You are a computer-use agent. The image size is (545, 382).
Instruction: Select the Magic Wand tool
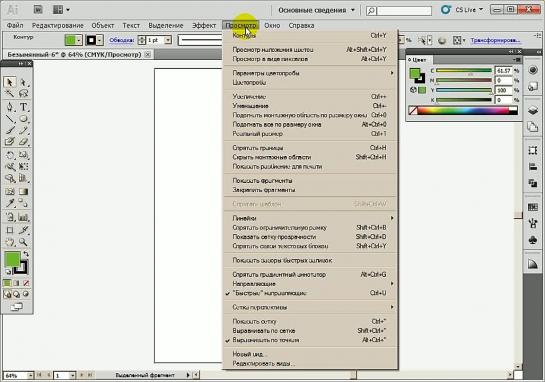coord(10,94)
